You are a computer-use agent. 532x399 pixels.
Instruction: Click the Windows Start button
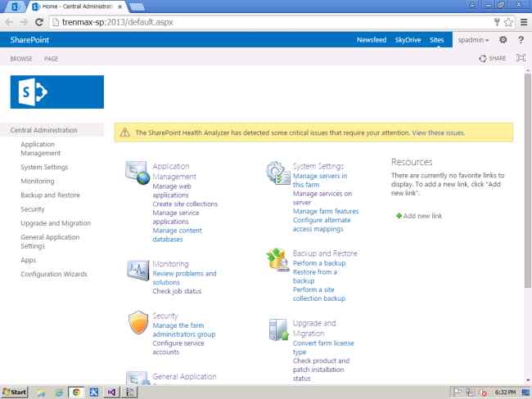click(x=14, y=392)
